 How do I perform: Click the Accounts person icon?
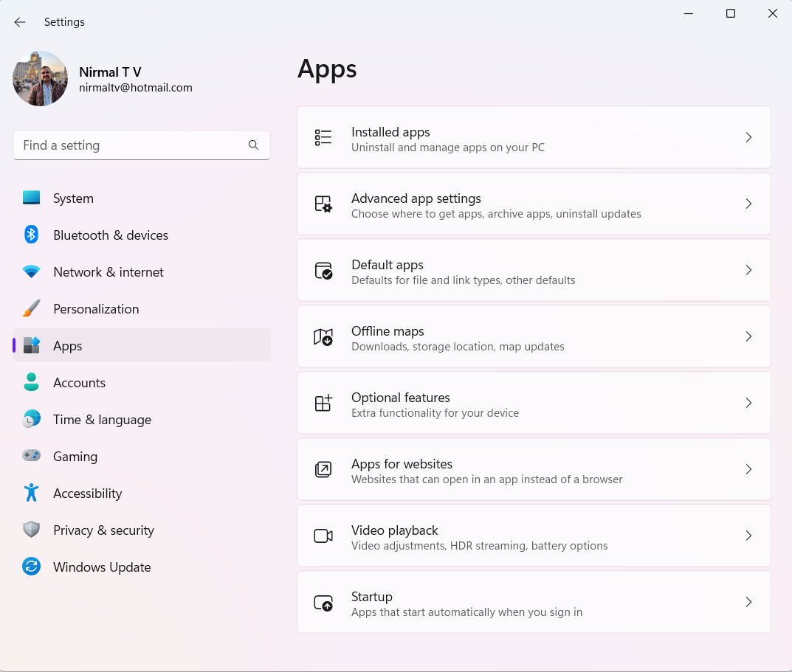[x=31, y=382]
